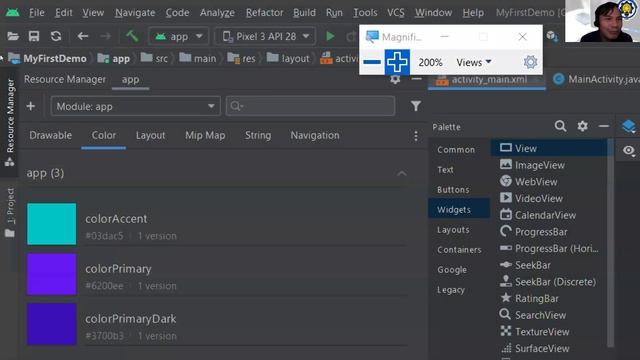Run the app with green play icon
The width and height of the screenshot is (640, 360).
[330, 36]
